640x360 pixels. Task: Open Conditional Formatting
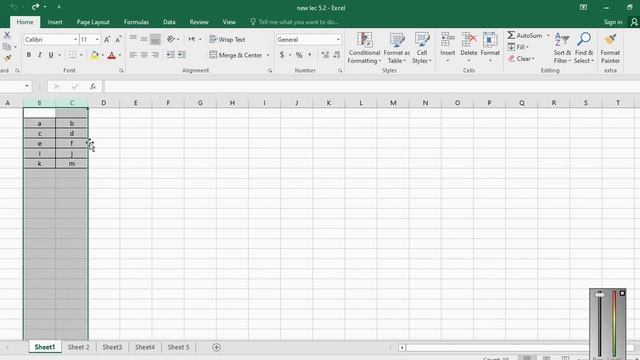pos(364,48)
